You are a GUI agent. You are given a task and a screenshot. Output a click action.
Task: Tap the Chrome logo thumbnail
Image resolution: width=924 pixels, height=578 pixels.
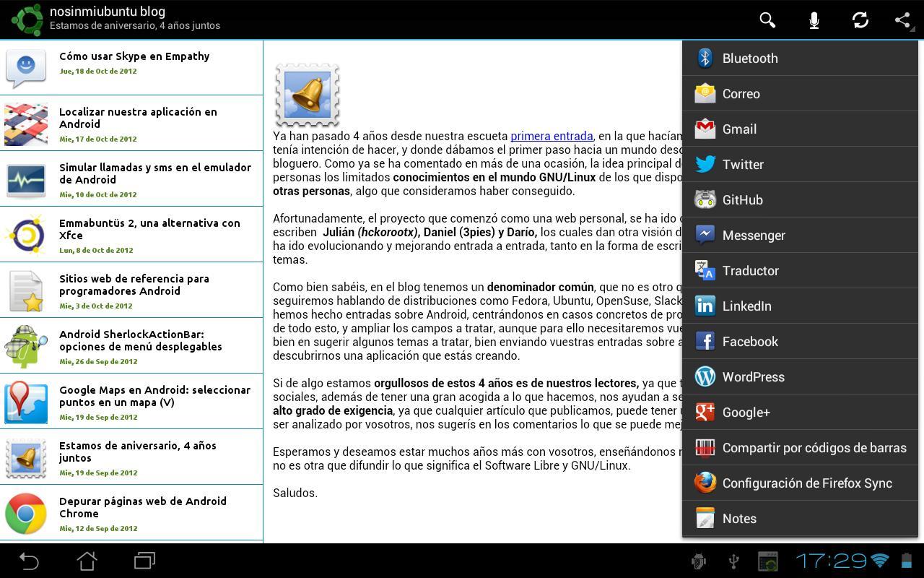pos(26,513)
